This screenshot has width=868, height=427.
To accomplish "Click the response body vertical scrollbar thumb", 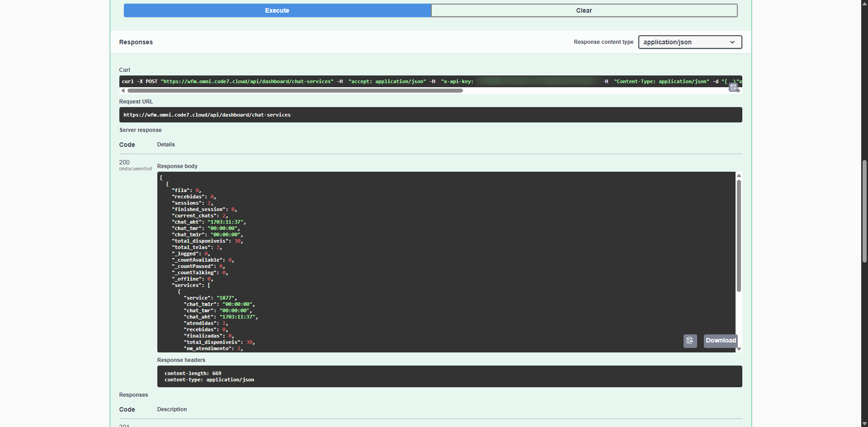I will 739,235.
